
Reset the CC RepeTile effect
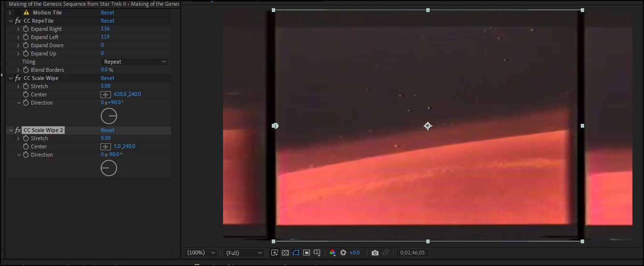pyautogui.click(x=108, y=21)
